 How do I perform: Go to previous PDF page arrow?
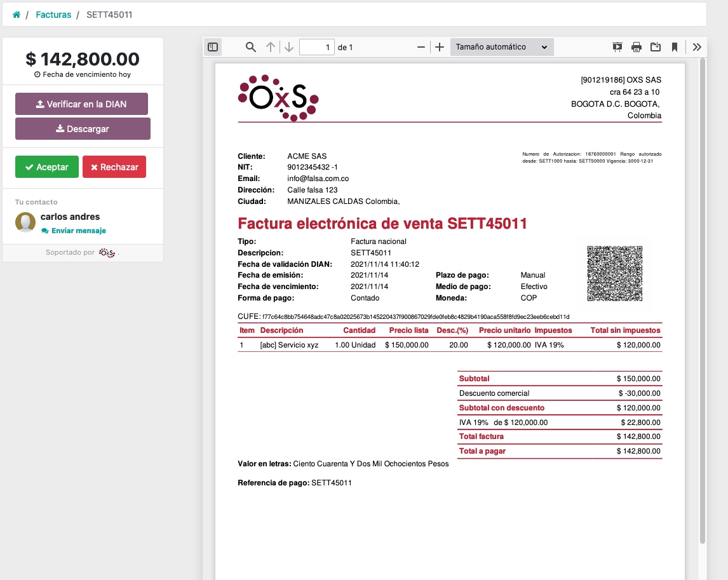click(x=270, y=47)
